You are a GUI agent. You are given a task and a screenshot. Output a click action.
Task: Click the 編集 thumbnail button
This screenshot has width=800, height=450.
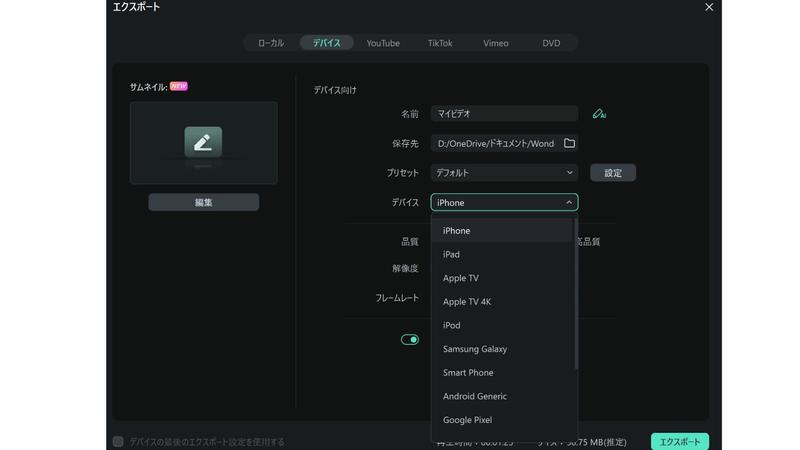204,203
